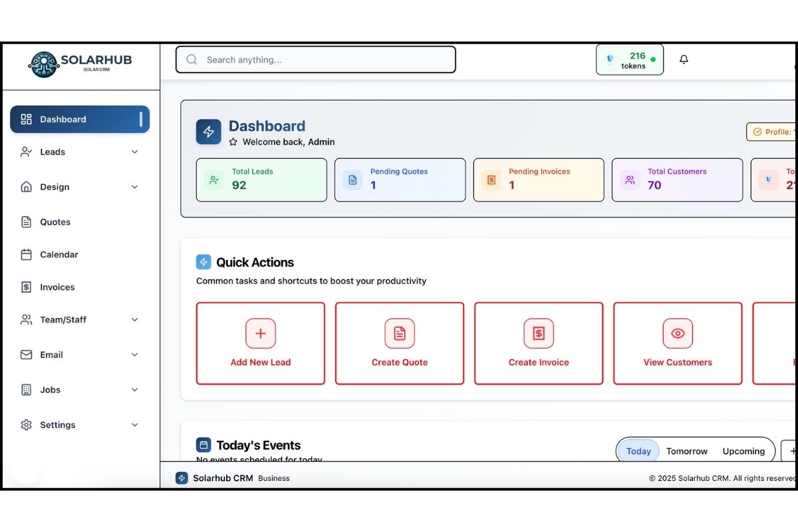Select the Calendar icon in the sidebar

point(26,254)
